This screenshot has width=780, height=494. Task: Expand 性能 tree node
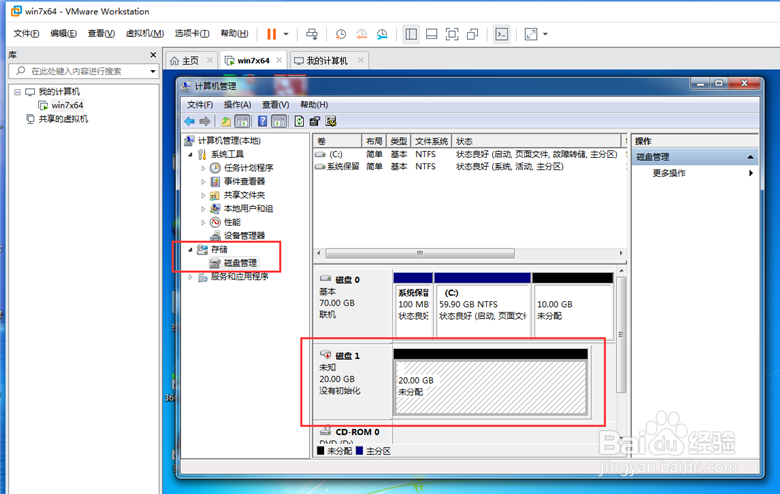pos(203,222)
